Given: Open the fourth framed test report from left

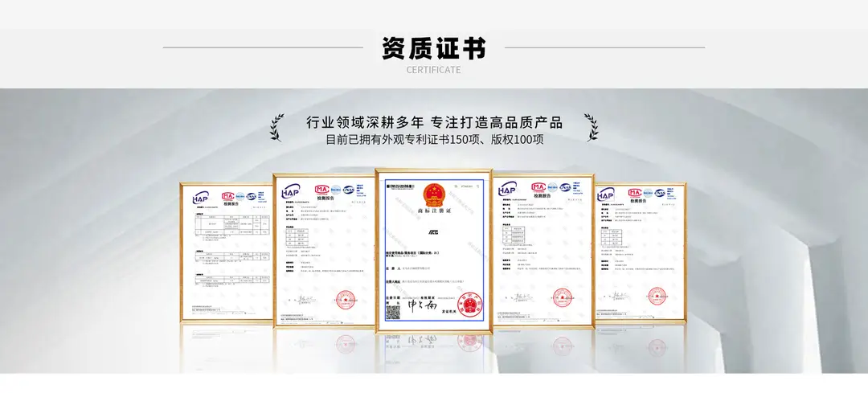Looking at the screenshot, I should coord(543,250).
